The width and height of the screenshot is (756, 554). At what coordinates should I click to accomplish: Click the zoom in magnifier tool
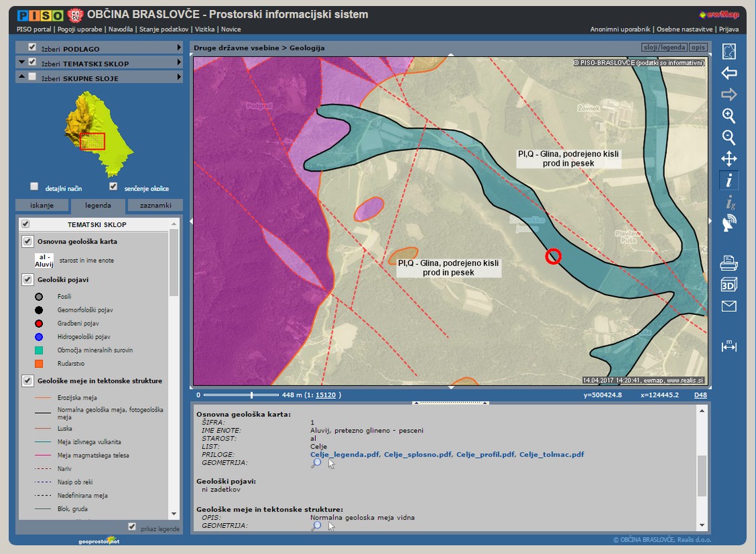click(x=728, y=116)
